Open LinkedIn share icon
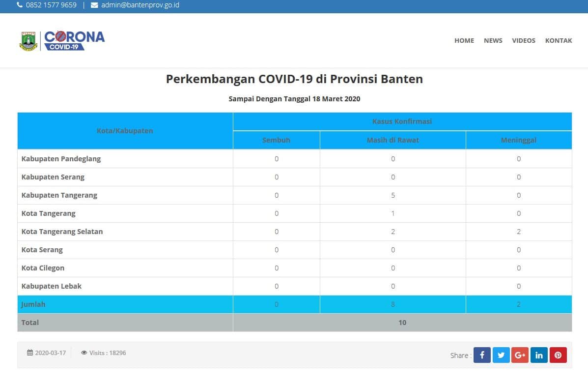588x386 pixels. tap(539, 355)
